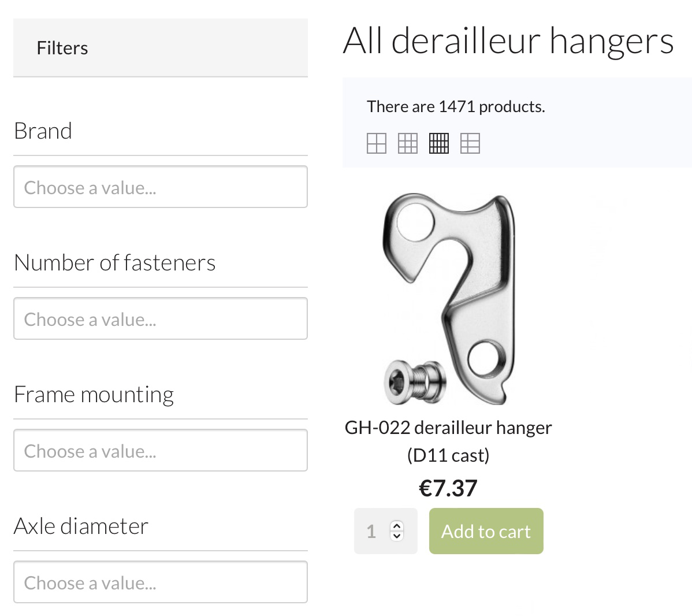
Task: Click the Number of fasteners heading
Action: click(x=115, y=263)
